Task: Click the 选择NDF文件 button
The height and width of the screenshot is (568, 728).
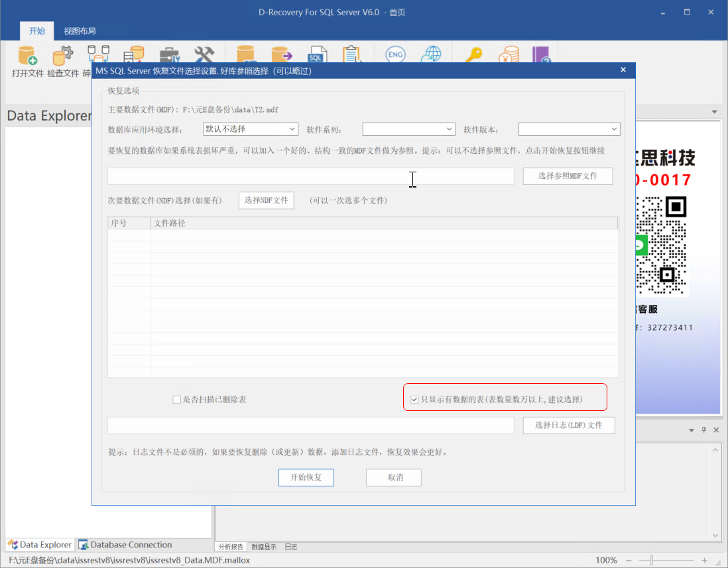Action: click(x=266, y=200)
